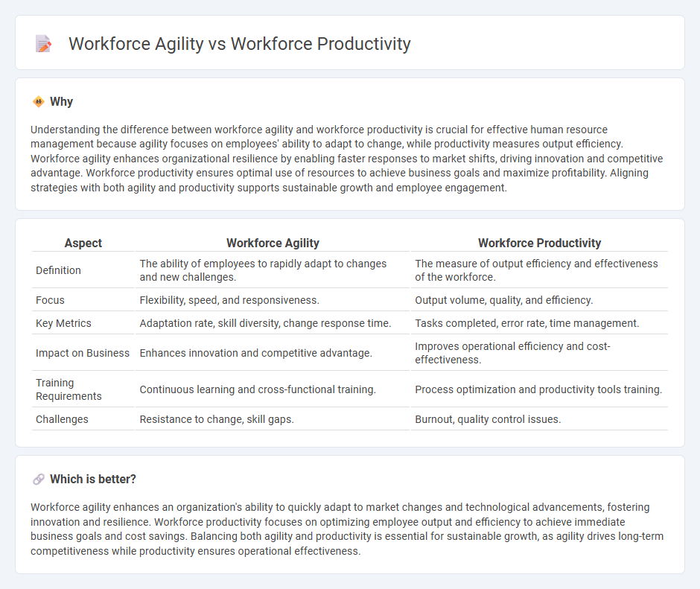
Task: Click the Impact on Business row label
Action: [83, 353]
